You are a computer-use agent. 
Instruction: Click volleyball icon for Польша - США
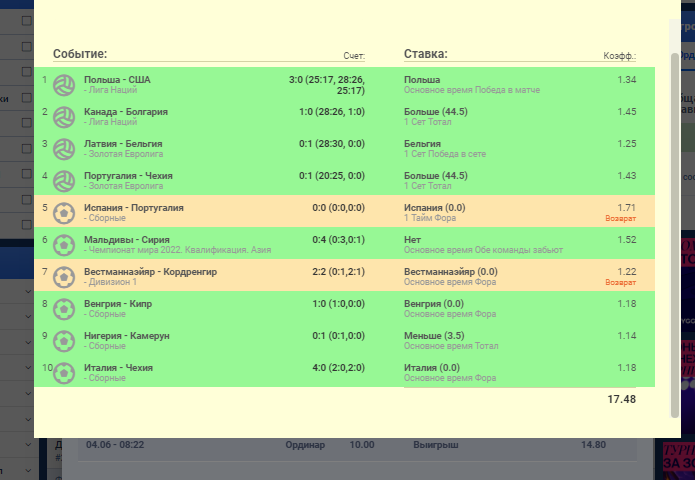click(x=64, y=85)
